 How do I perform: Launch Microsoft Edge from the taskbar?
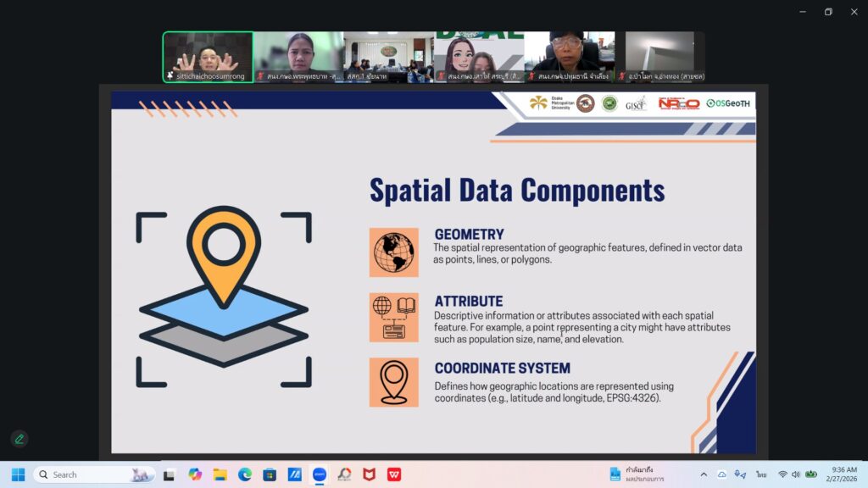coord(245,474)
